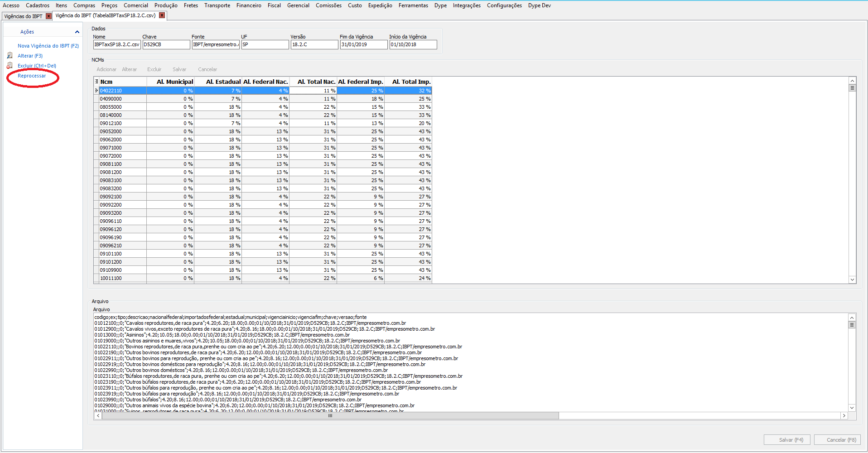Screen dimensions: 868x453
Task: Sort by the Al. Estadual column header
Action: tap(218, 82)
